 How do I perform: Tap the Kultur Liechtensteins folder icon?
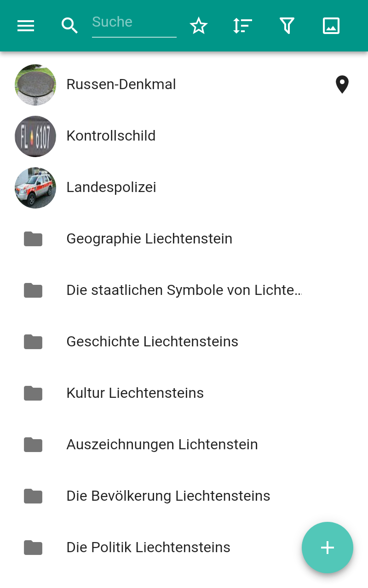[x=33, y=393]
